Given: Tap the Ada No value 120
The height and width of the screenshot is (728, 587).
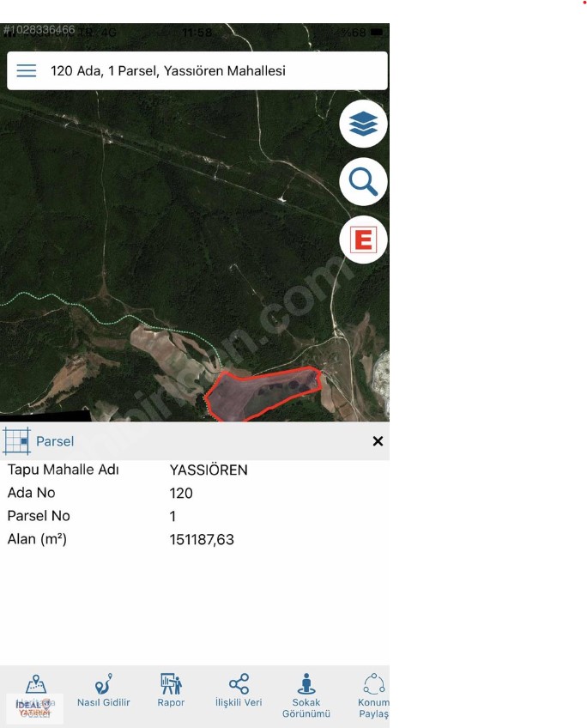Looking at the screenshot, I should coord(181,493).
